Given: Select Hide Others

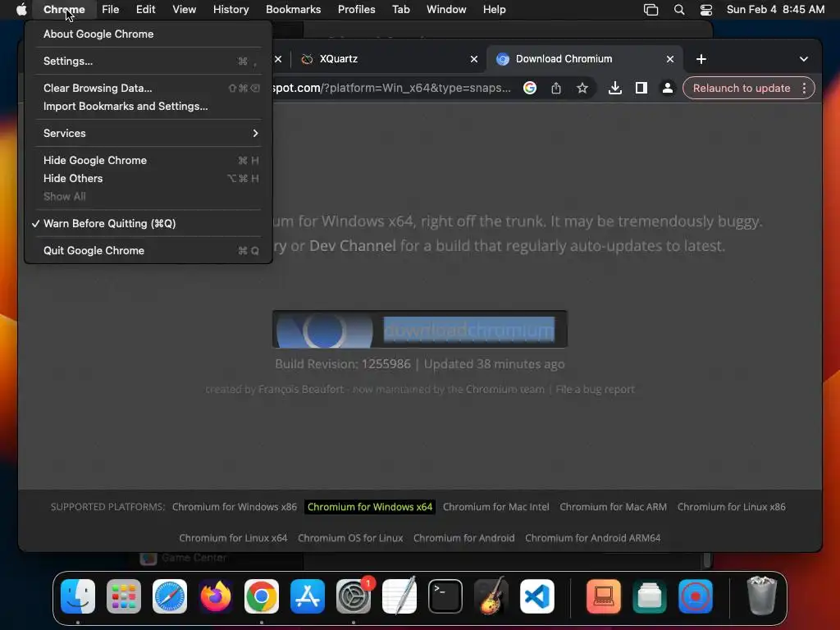Looking at the screenshot, I should (148, 178).
